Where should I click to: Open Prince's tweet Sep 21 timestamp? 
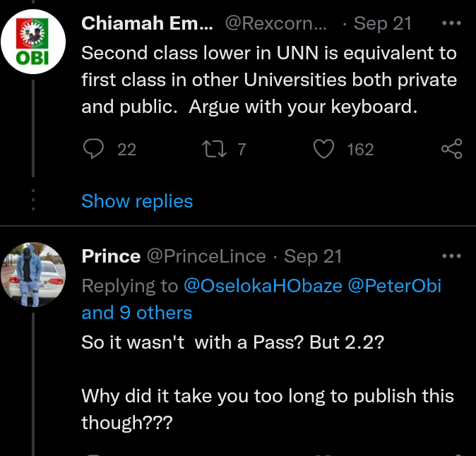(x=313, y=256)
